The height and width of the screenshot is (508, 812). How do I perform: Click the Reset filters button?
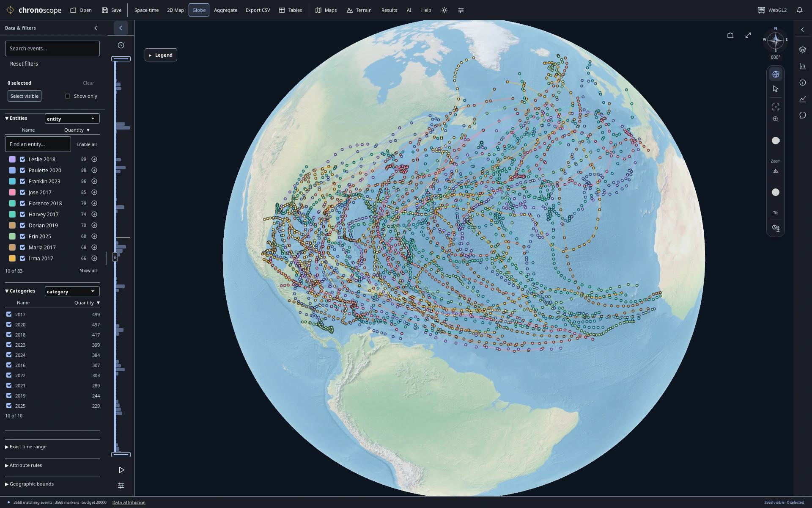tap(24, 64)
